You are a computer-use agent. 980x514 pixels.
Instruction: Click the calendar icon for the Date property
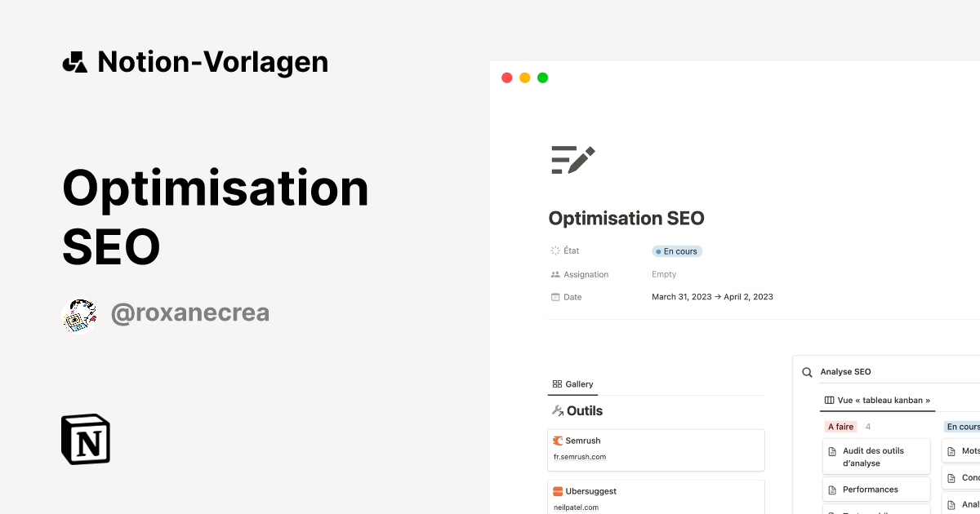(555, 296)
